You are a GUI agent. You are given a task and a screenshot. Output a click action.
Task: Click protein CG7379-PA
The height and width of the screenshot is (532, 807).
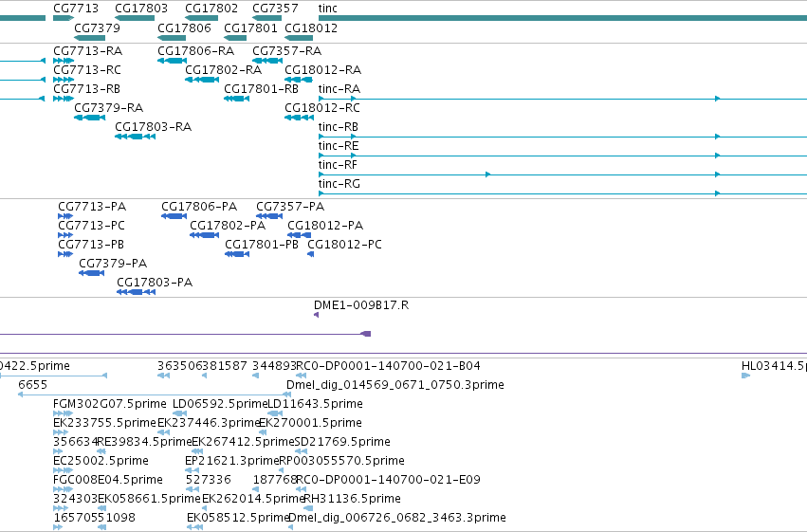pyautogui.click(x=113, y=264)
